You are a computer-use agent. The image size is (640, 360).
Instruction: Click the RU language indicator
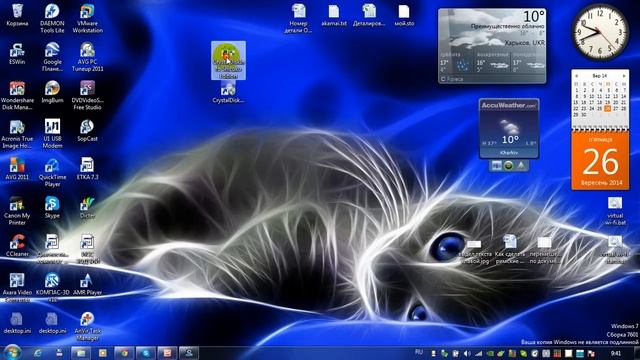click(419, 352)
